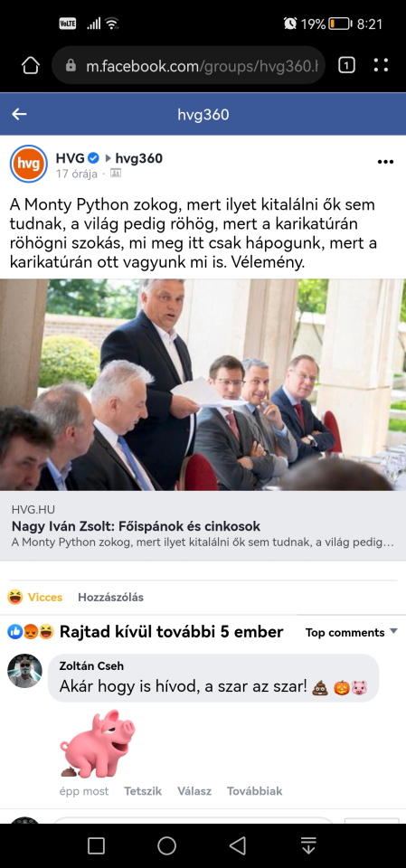
Task: Toggle the Vicces reaction on the post
Action: tap(35, 598)
